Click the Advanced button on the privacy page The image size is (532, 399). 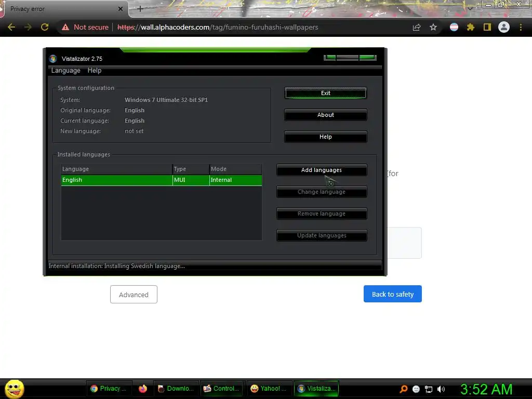[134, 295]
